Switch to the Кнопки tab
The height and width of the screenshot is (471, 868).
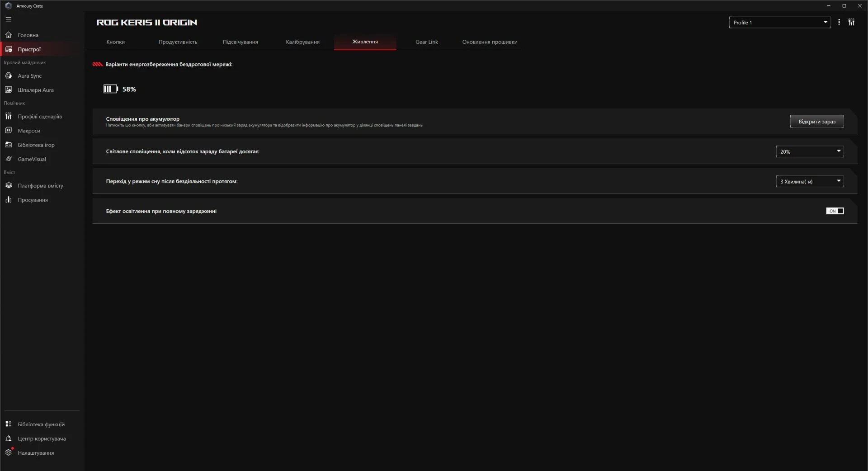point(116,42)
